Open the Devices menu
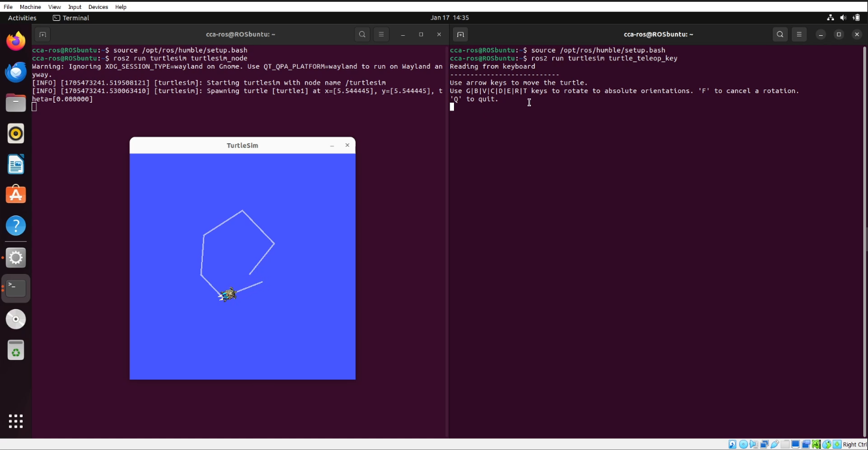This screenshot has height=450, width=868. pyautogui.click(x=98, y=7)
